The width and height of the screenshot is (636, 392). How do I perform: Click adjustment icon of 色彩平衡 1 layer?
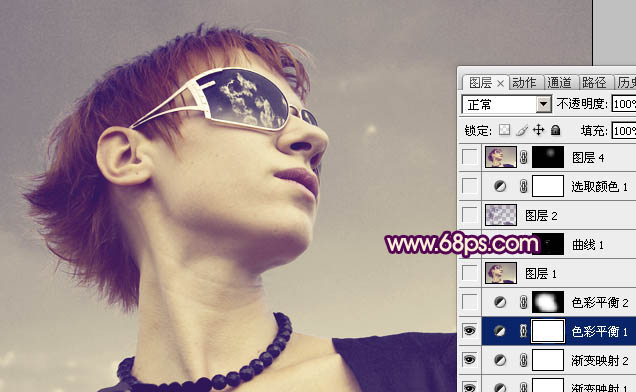[x=500, y=332]
